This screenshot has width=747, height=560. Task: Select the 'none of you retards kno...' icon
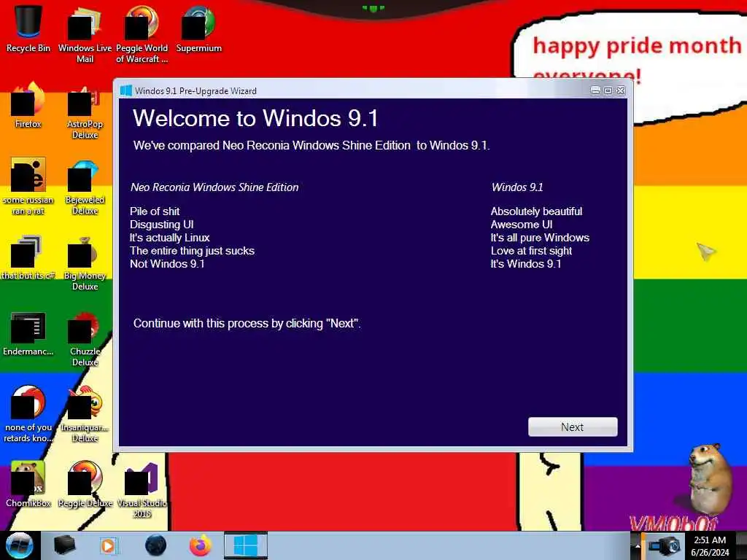[28, 413]
